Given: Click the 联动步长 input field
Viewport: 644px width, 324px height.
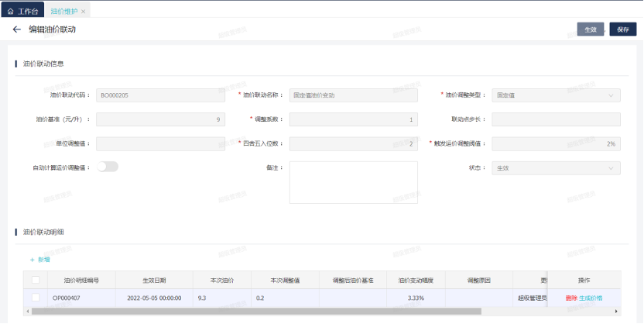Looking at the screenshot, I should (556, 119).
